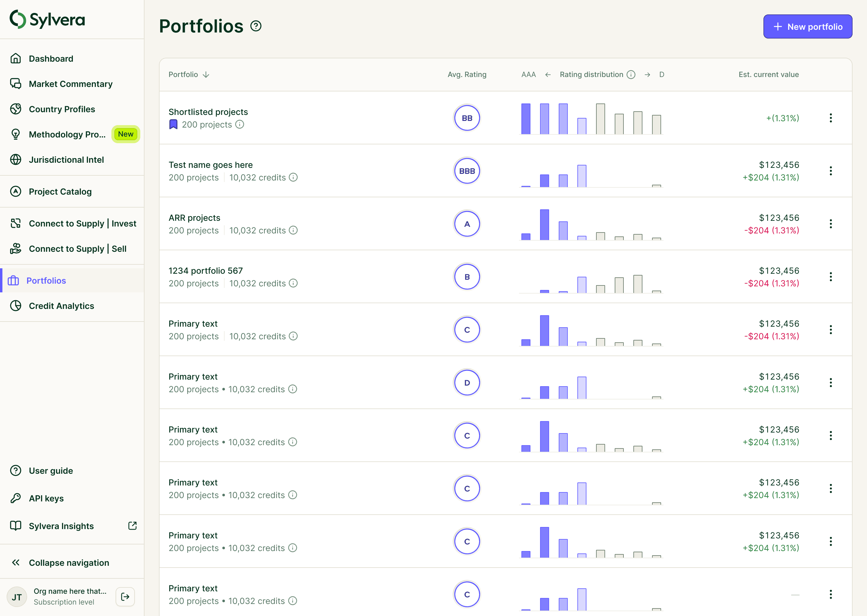Image resolution: width=867 pixels, height=616 pixels.
Task: Click info icon next to Rating distribution
Action: (631, 75)
